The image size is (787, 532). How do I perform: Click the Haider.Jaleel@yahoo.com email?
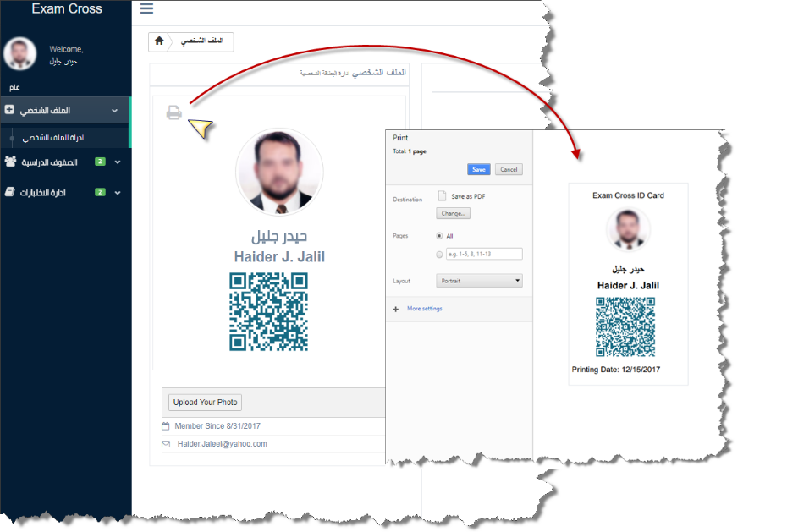222,444
